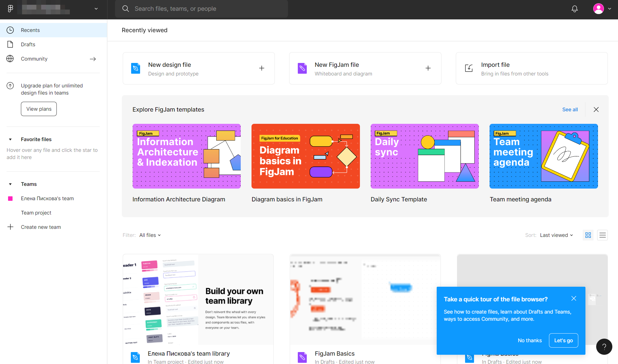
Task: Click the New design file icon
Action: [x=136, y=68]
